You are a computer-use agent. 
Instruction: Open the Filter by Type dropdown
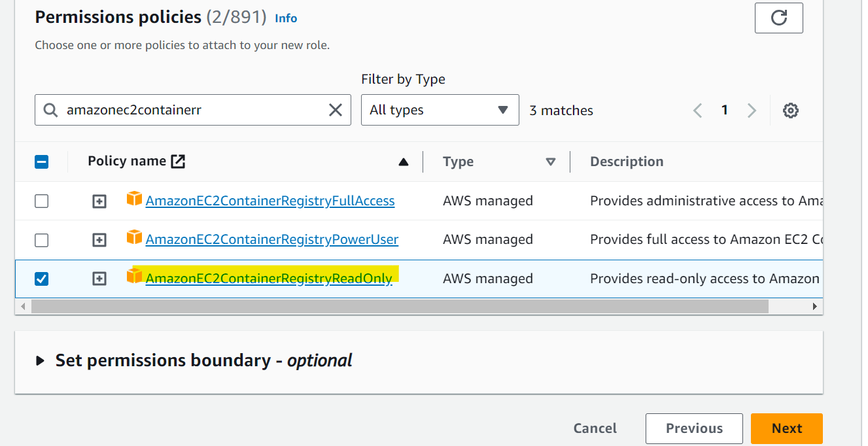coord(440,110)
